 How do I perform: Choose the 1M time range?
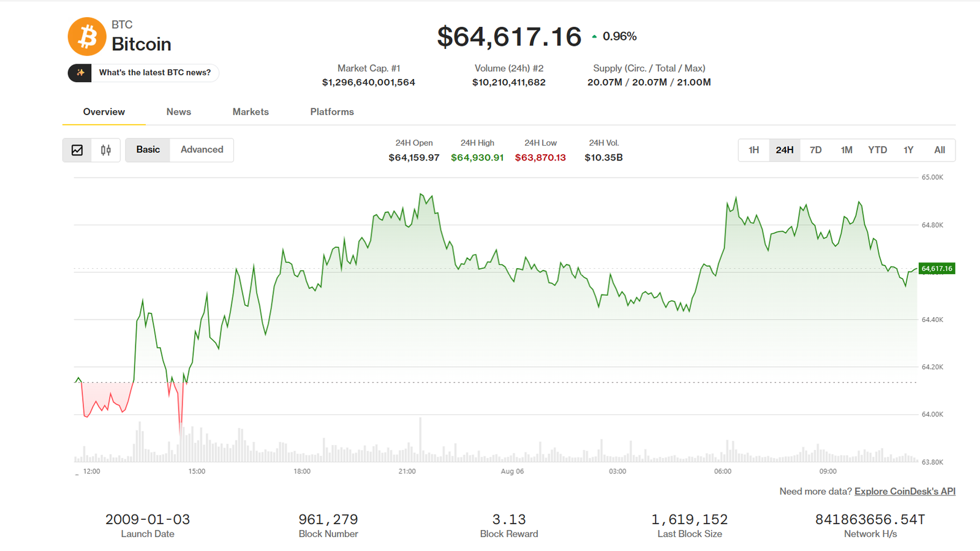(x=846, y=150)
